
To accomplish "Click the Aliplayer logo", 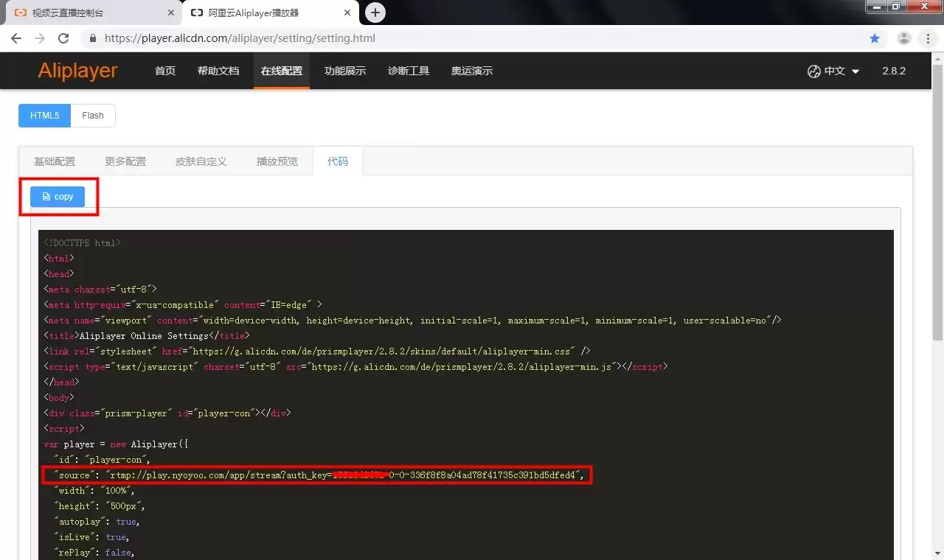I will 77,71.
